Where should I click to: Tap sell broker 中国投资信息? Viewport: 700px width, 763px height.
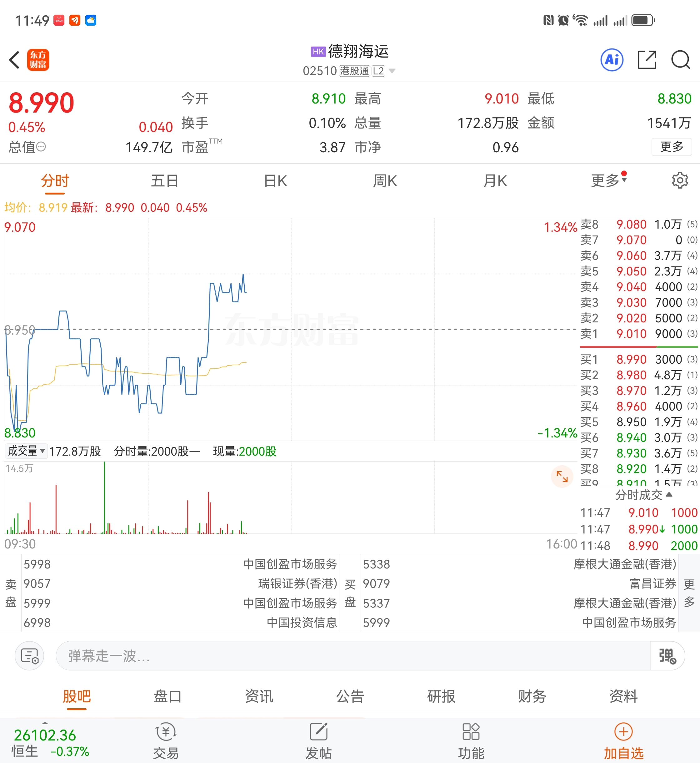click(x=302, y=622)
